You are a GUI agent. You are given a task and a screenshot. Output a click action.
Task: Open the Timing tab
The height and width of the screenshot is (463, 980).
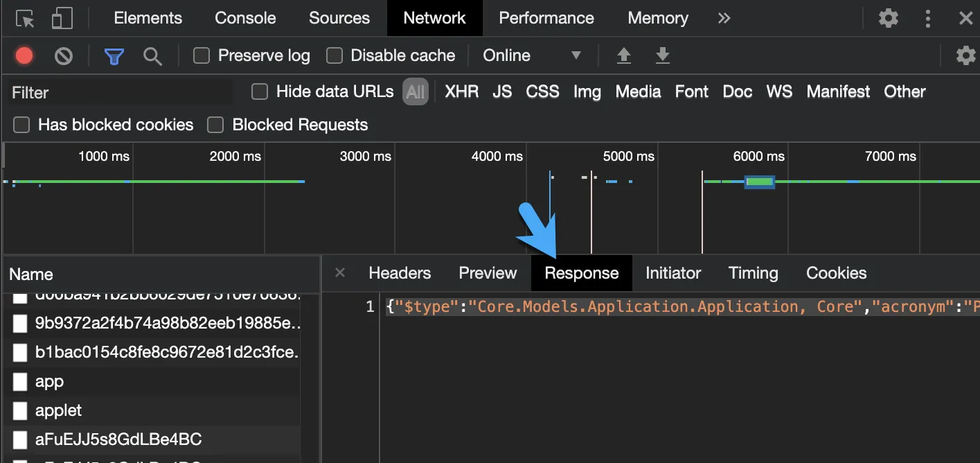pos(754,273)
